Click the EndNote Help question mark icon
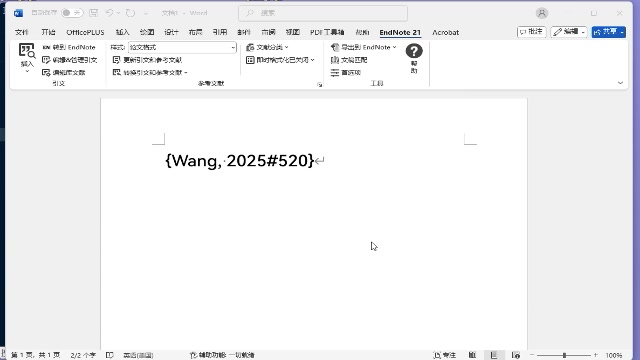 414,51
